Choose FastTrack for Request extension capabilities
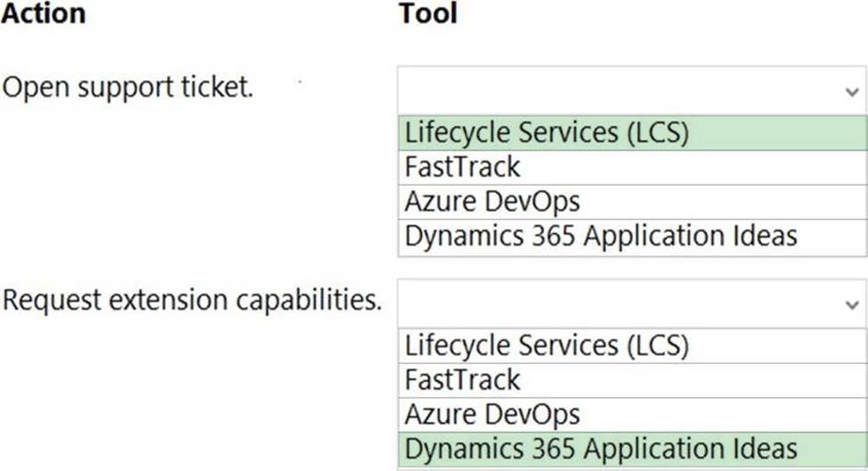The height and width of the screenshot is (471, 868). pos(632,380)
